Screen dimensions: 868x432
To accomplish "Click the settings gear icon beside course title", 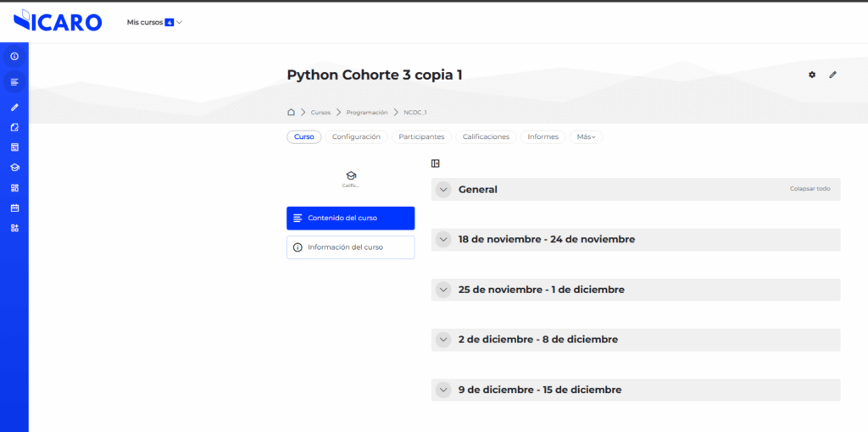I will pos(812,75).
